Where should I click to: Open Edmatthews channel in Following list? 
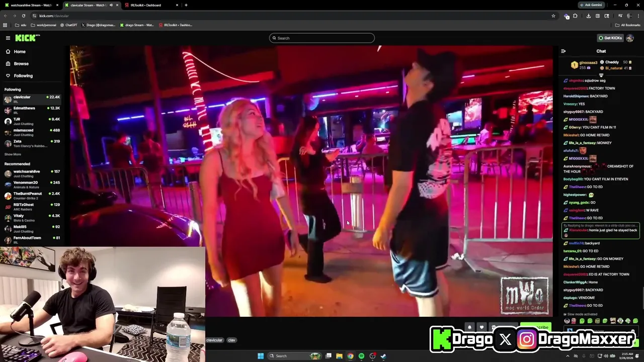coord(32,110)
